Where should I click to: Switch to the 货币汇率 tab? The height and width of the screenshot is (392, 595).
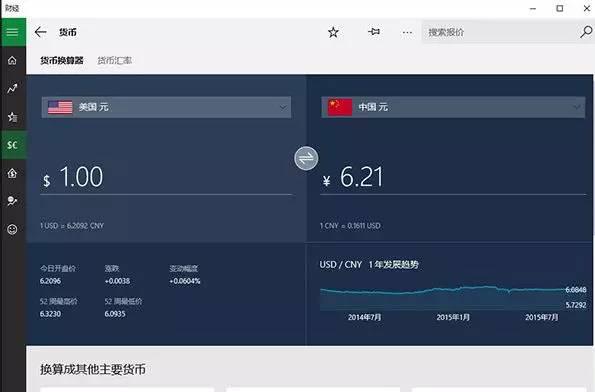[x=115, y=60]
